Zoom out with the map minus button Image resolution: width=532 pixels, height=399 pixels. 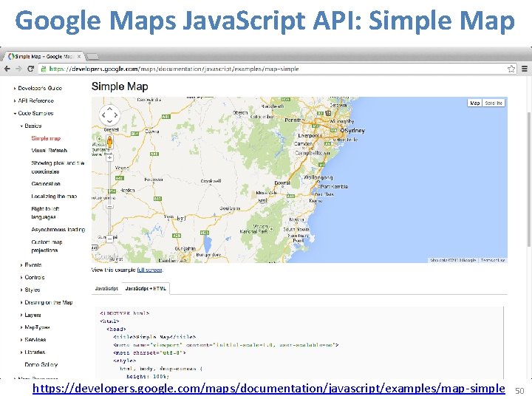(x=109, y=239)
